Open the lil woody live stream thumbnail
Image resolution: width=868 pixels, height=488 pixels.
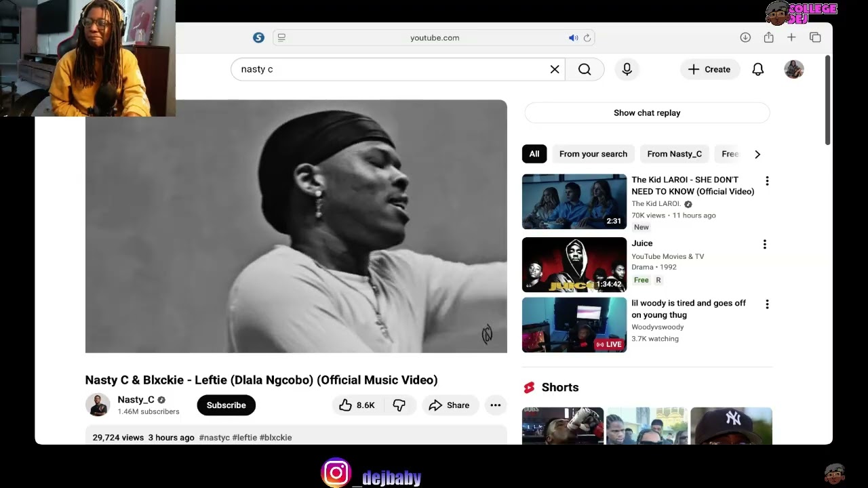tap(574, 325)
